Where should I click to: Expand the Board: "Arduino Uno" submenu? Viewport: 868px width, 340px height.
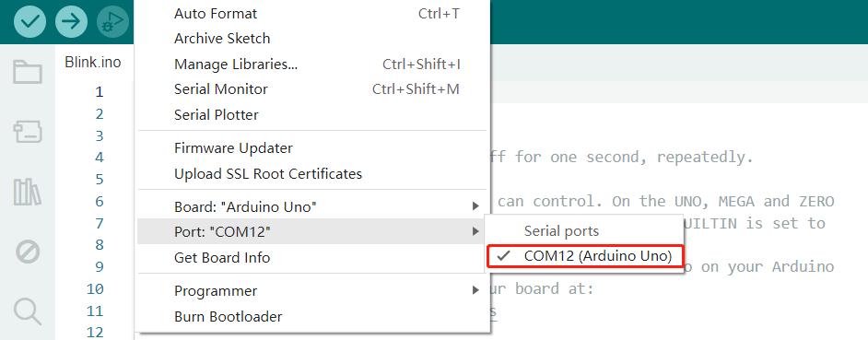312,206
